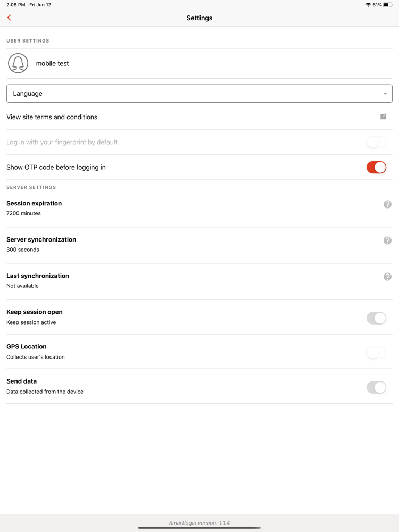Select the 7200 minutes value
The width and height of the screenshot is (399, 532).
pos(23,213)
